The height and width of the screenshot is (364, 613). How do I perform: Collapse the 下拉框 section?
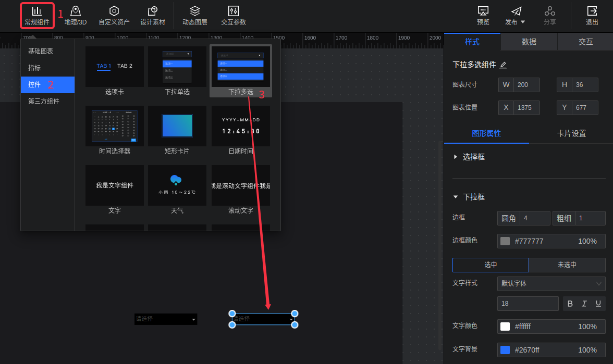pyautogui.click(x=456, y=197)
